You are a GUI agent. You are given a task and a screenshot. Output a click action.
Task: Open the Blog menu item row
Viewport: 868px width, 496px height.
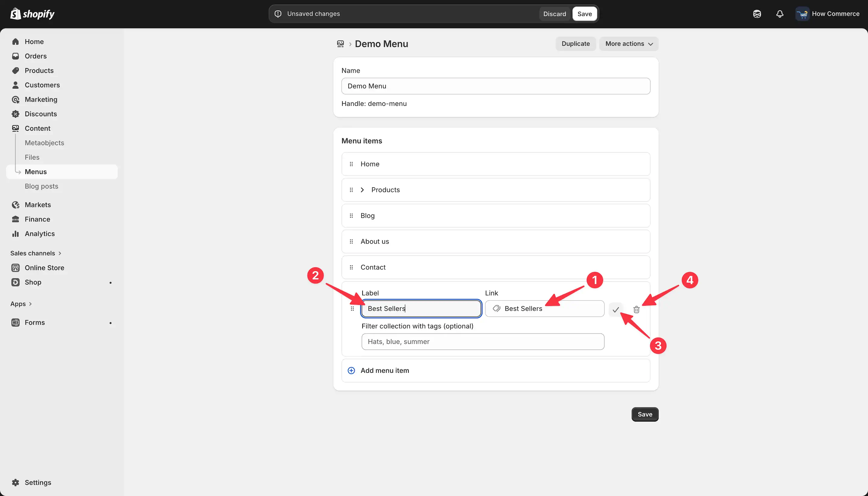coord(495,216)
